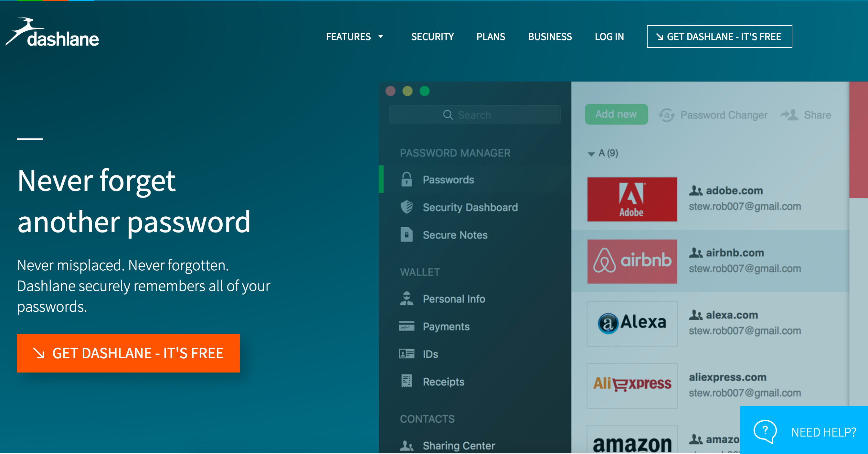Click the Security Dashboard shield icon
868x454 pixels.
(406, 207)
